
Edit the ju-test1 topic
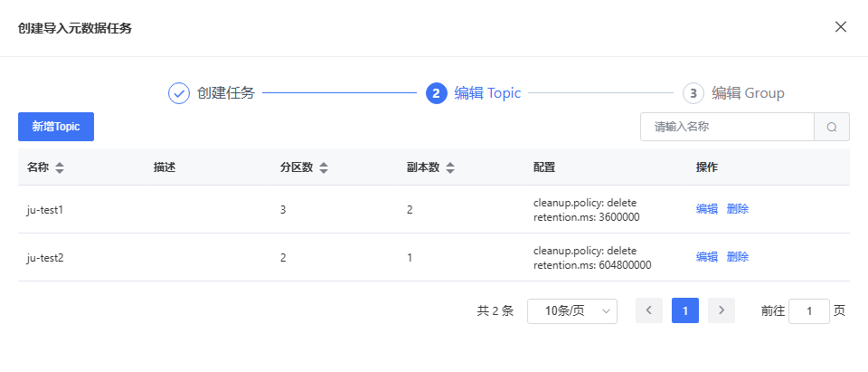click(x=707, y=209)
